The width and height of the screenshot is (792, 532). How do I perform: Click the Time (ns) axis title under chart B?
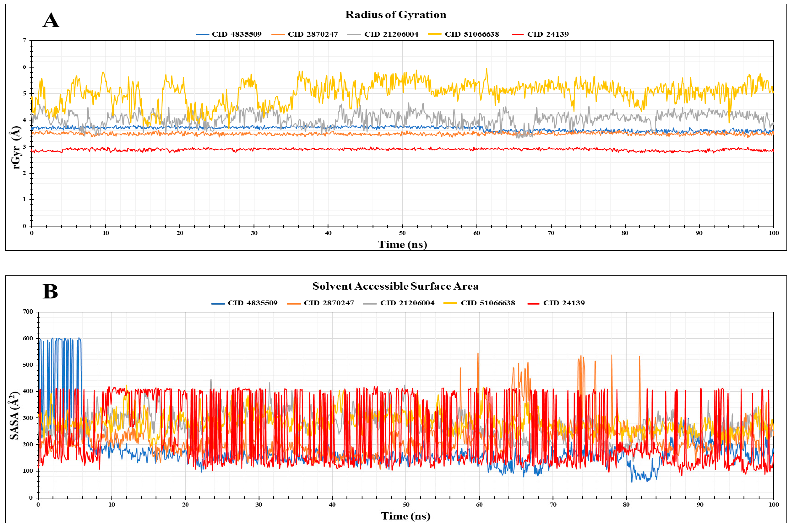pos(406,516)
